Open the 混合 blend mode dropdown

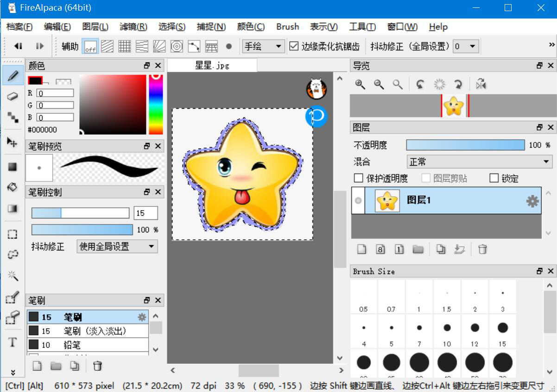[479, 162]
